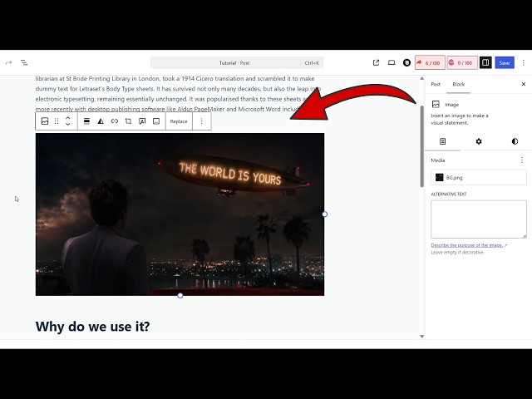The height and width of the screenshot is (399, 532).
Task: Open the top bar three-dot options menu
Action: [524, 63]
